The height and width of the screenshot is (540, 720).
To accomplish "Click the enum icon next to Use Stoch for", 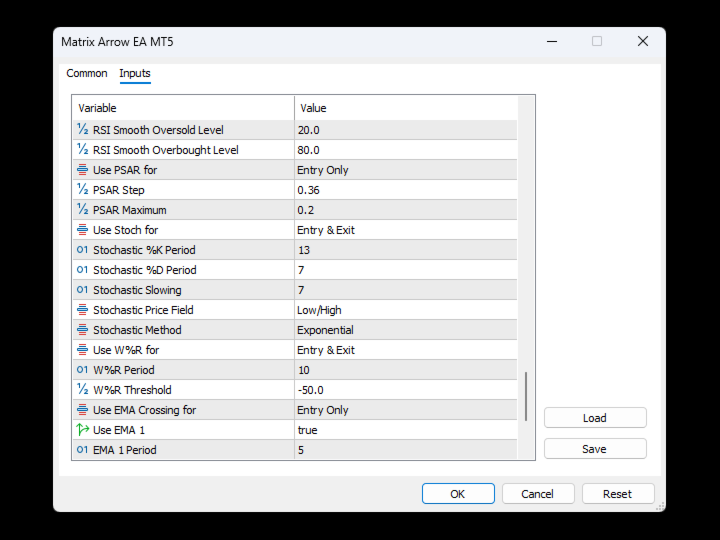I will pos(82,230).
